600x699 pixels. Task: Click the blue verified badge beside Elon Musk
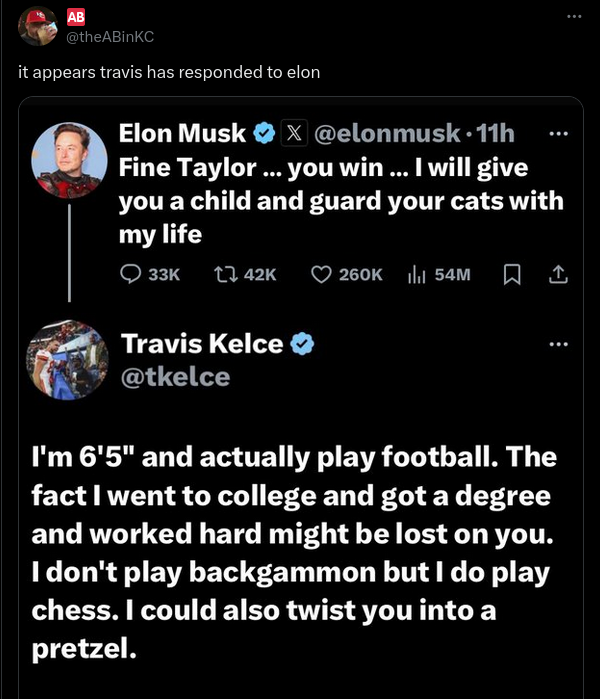(264, 133)
